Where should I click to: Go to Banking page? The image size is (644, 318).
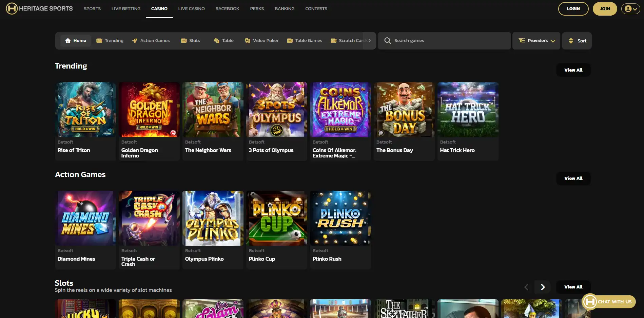[285, 9]
